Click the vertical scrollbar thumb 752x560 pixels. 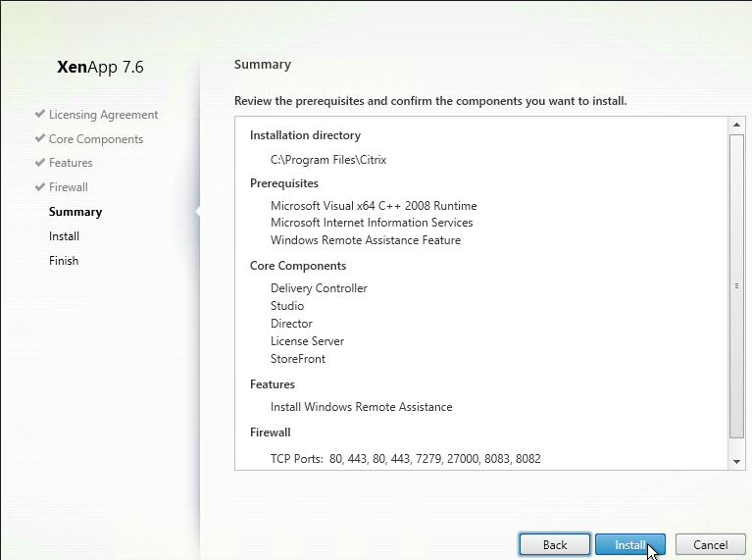pyautogui.click(x=736, y=284)
